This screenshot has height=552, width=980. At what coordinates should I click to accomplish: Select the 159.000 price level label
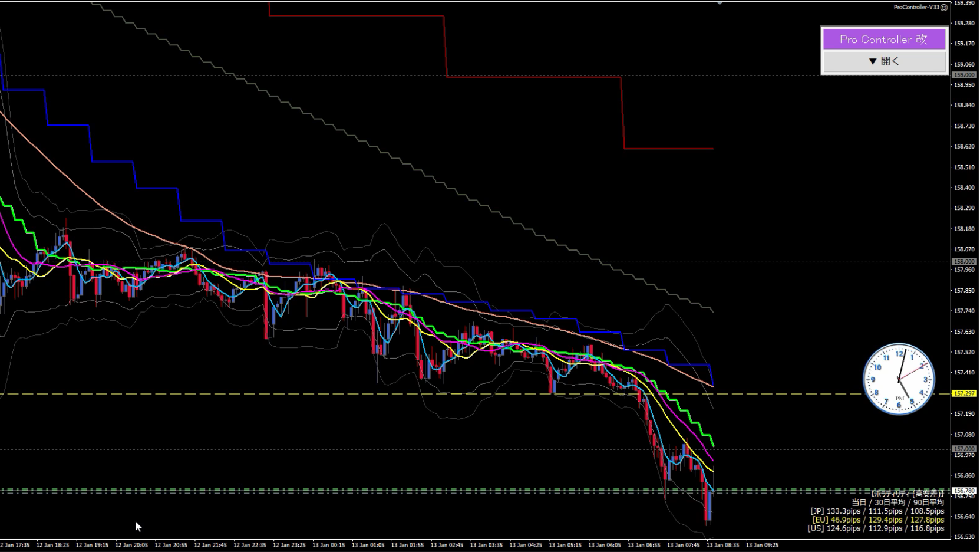click(964, 75)
